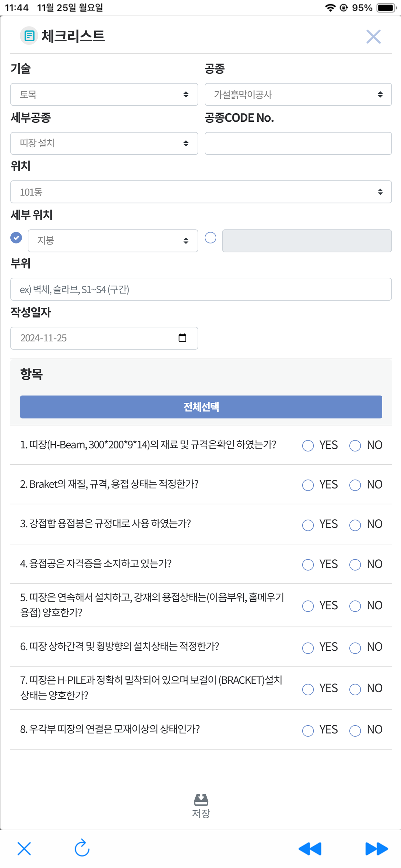The width and height of the screenshot is (401, 868).
Task: Tap the checklist document icon beside title
Action: coord(29,36)
